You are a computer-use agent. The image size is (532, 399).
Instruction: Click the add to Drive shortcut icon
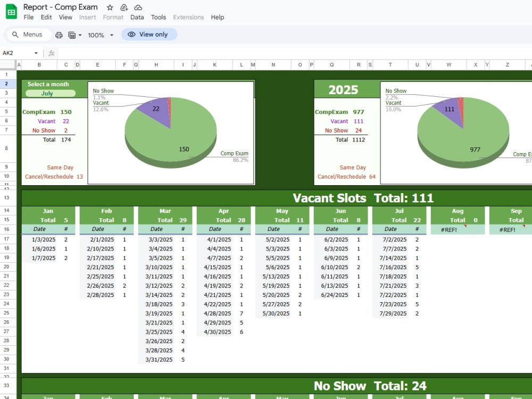(x=124, y=7)
